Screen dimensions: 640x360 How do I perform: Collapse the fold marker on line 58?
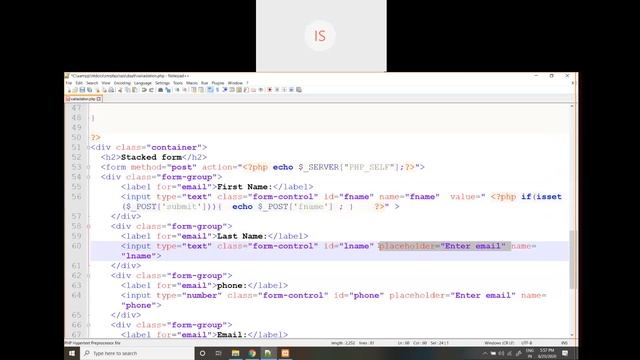pos(88,226)
